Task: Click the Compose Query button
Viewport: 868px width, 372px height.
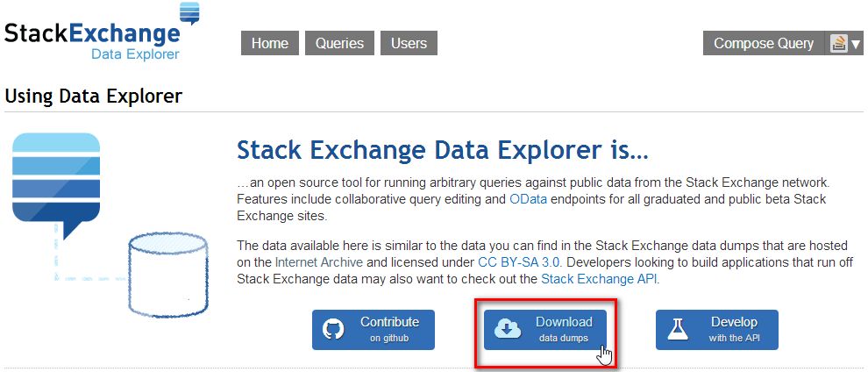Action: point(764,43)
